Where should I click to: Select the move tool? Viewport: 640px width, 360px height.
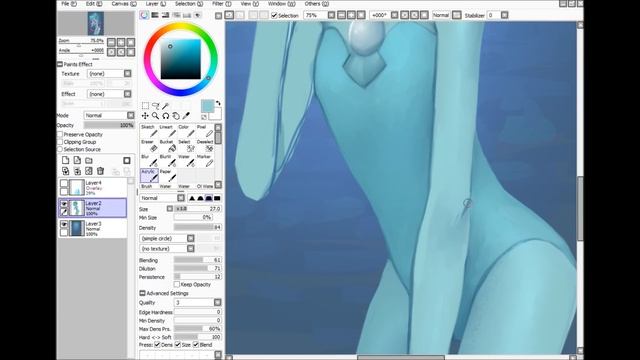145,116
